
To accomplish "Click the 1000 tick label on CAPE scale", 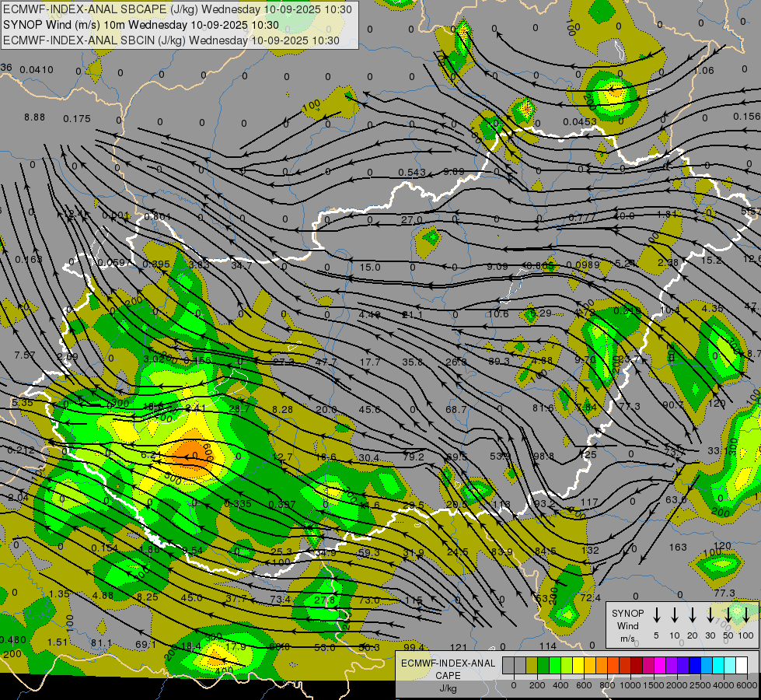I will point(630,685).
